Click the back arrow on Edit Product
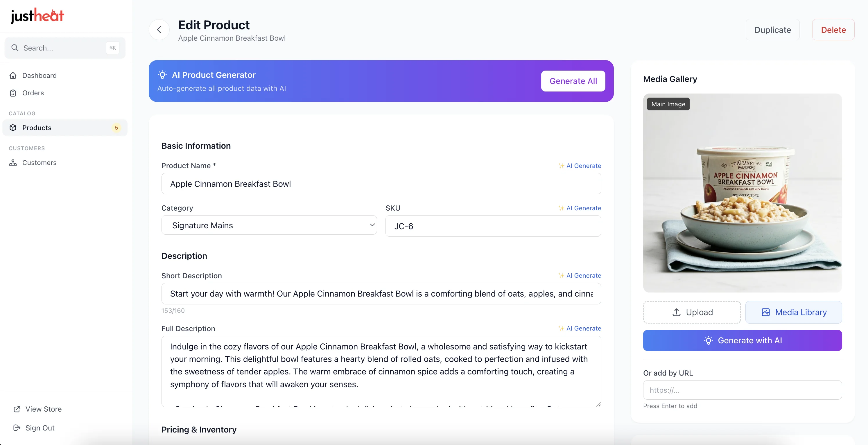The image size is (868, 445). (x=159, y=30)
